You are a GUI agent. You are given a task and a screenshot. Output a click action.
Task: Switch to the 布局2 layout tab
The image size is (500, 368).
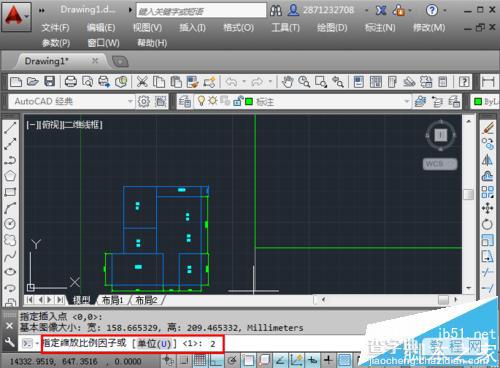click(x=146, y=300)
